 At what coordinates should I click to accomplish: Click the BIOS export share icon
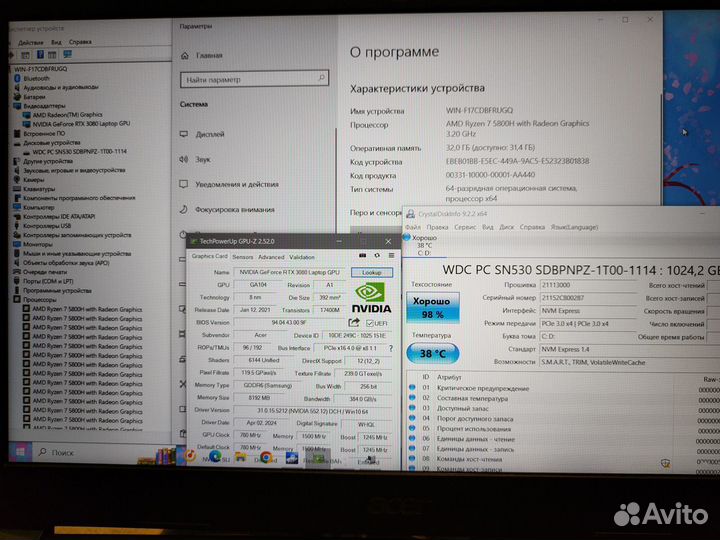354,323
